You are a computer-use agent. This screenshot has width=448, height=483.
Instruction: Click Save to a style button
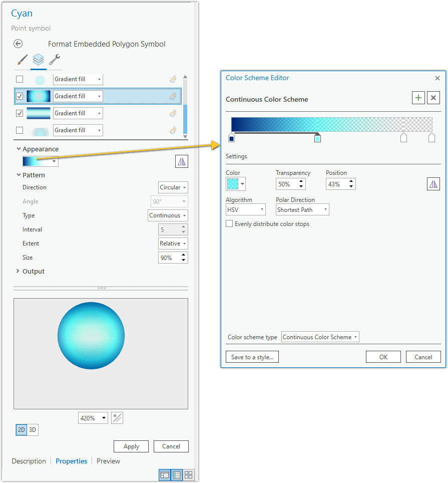(x=252, y=357)
